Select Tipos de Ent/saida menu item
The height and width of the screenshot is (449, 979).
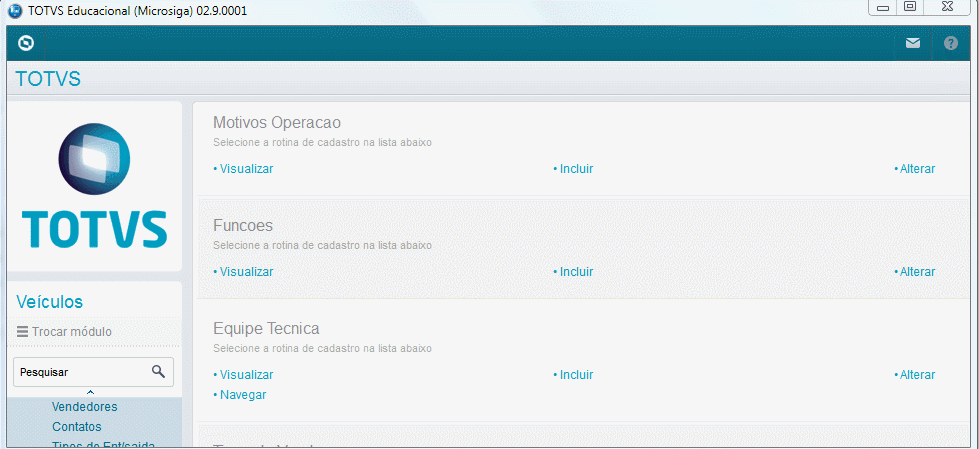point(103,445)
